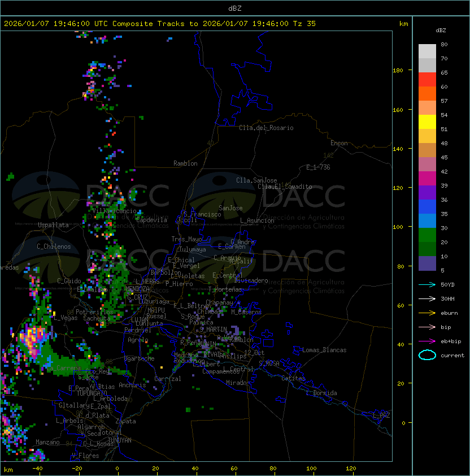Click the Lomas_Blancas location label

pos(324,350)
